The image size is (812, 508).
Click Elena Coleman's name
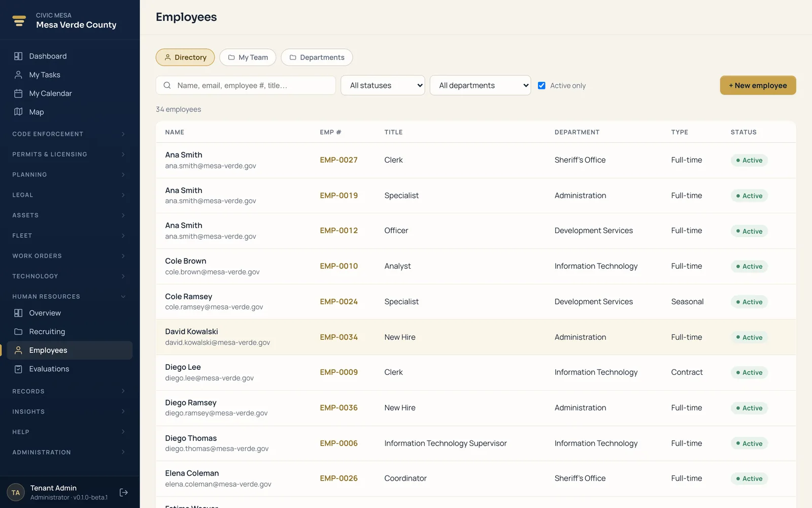192,473
